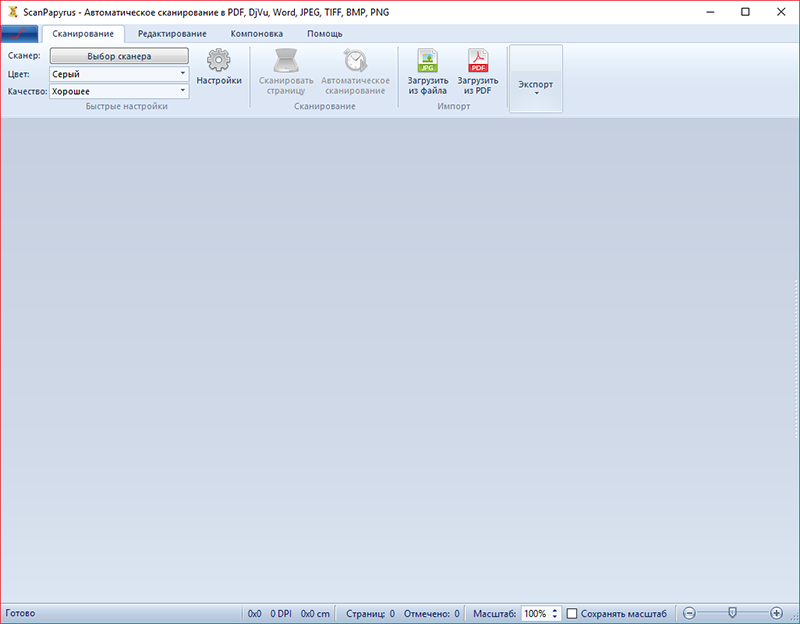Switch to the Редактирование tab

(x=172, y=34)
